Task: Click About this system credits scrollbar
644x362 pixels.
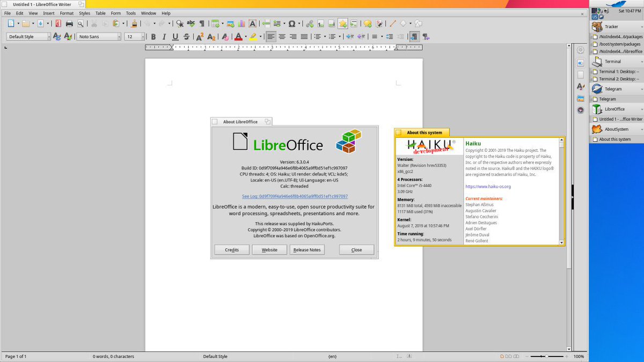Action: click(562, 192)
